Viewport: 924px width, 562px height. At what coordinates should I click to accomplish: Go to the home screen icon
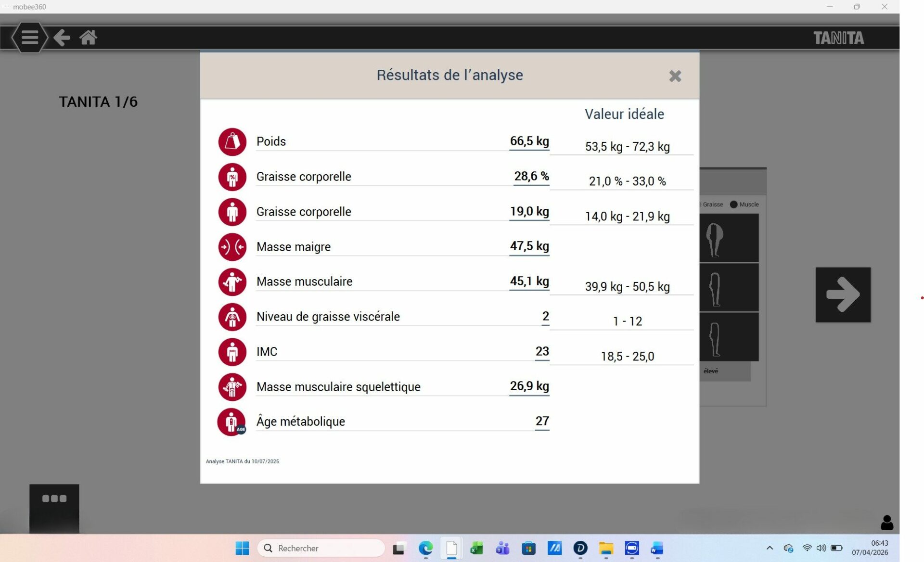[88, 37]
